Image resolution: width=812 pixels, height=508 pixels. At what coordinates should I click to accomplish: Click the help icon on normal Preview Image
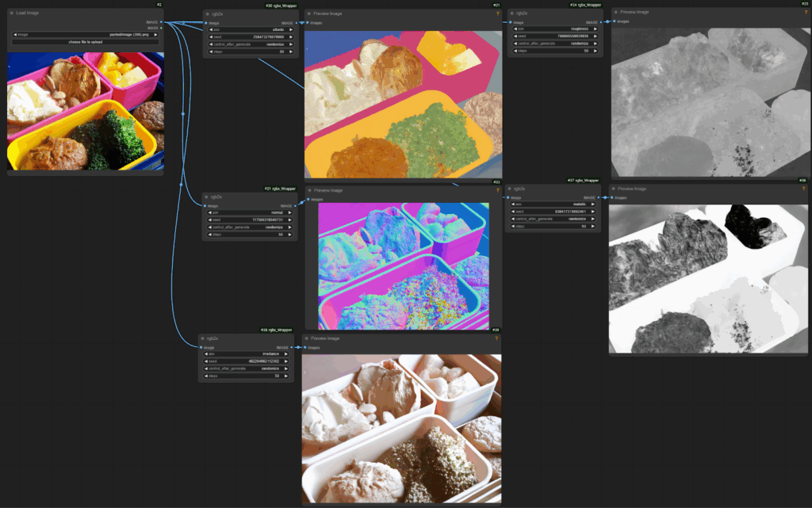coord(497,190)
